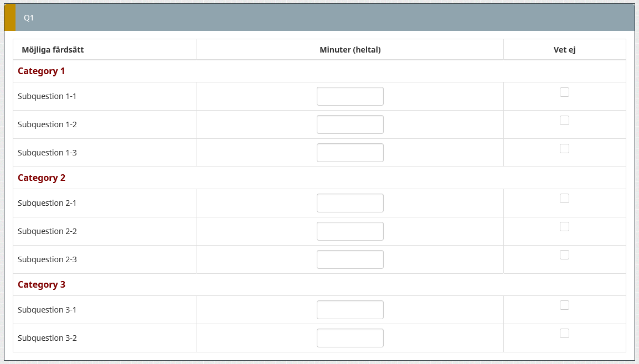Viewport: 639px width, 364px height.
Task: Click the 'Category 2' group heading
Action: [x=42, y=178]
